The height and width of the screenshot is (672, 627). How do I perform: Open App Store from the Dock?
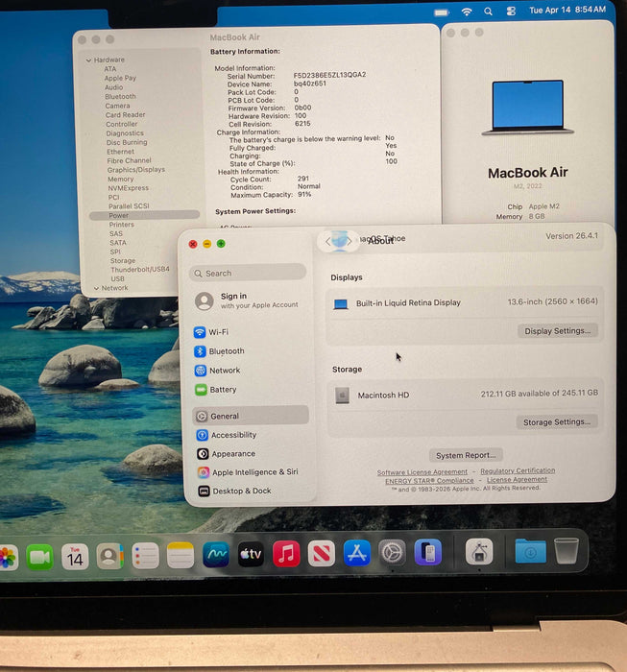[357, 552]
